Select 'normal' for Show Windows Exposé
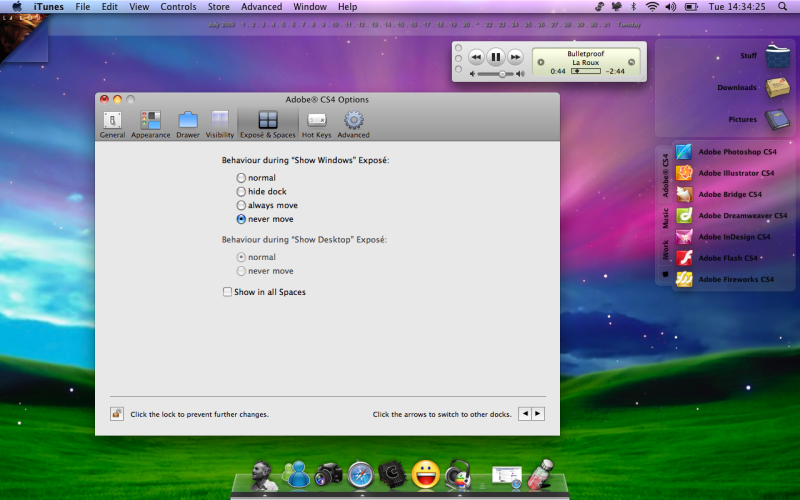This screenshot has height=500, width=800. 241,178
